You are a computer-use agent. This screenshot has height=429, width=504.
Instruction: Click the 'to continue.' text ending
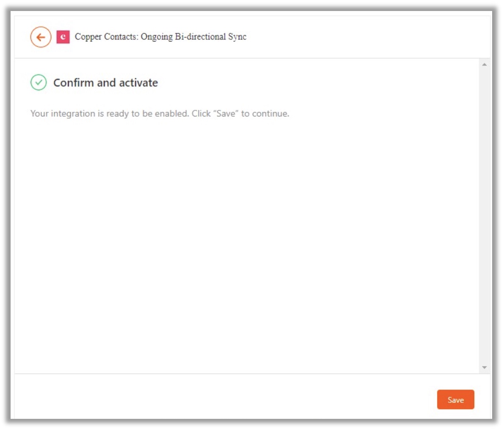[x=265, y=114]
